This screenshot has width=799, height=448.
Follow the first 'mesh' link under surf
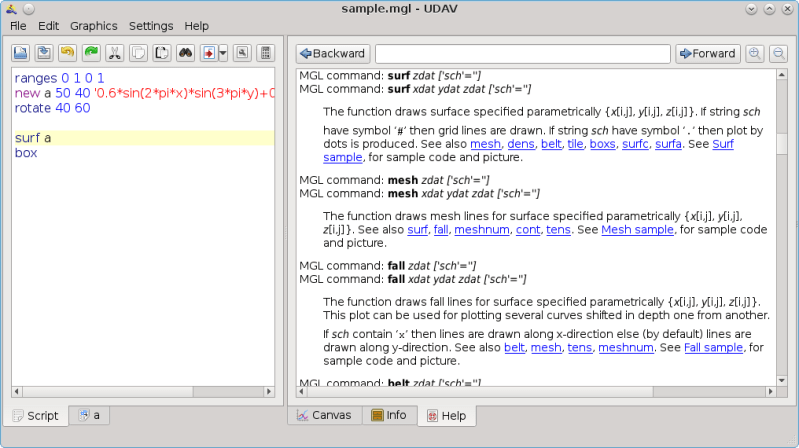click(485, 144)
